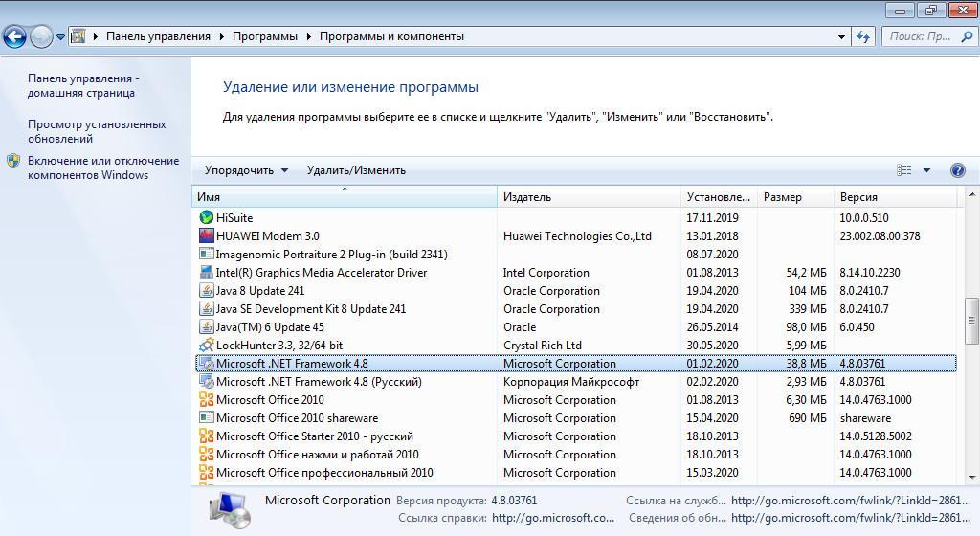Click the scrollbar down arrow of the list

tap(972, 478)
